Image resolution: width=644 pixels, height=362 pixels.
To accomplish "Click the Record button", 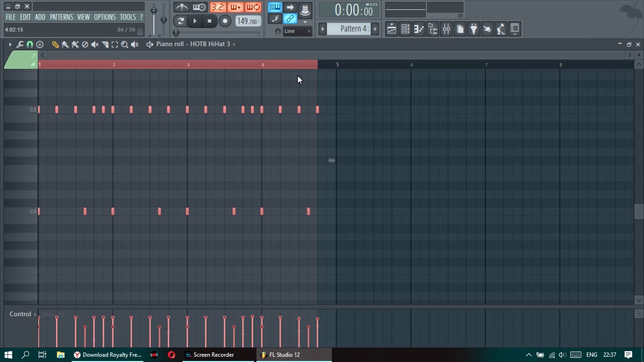I will (225, 21).
